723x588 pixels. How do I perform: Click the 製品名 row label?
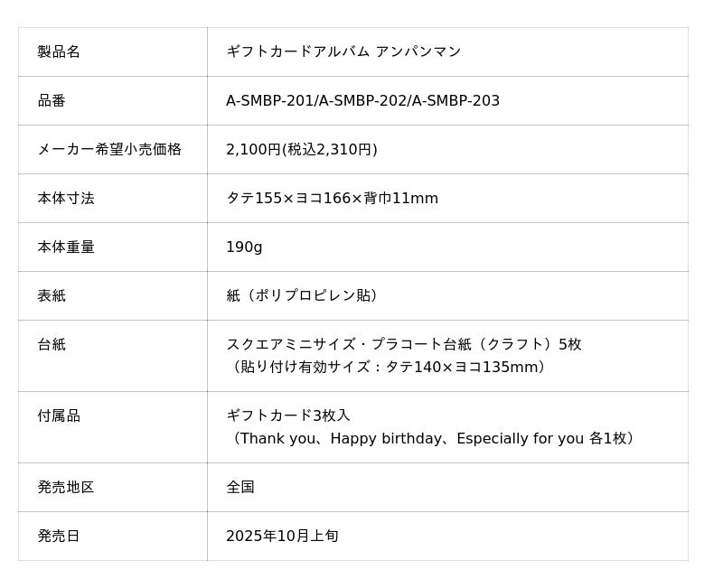pos(59,51)
